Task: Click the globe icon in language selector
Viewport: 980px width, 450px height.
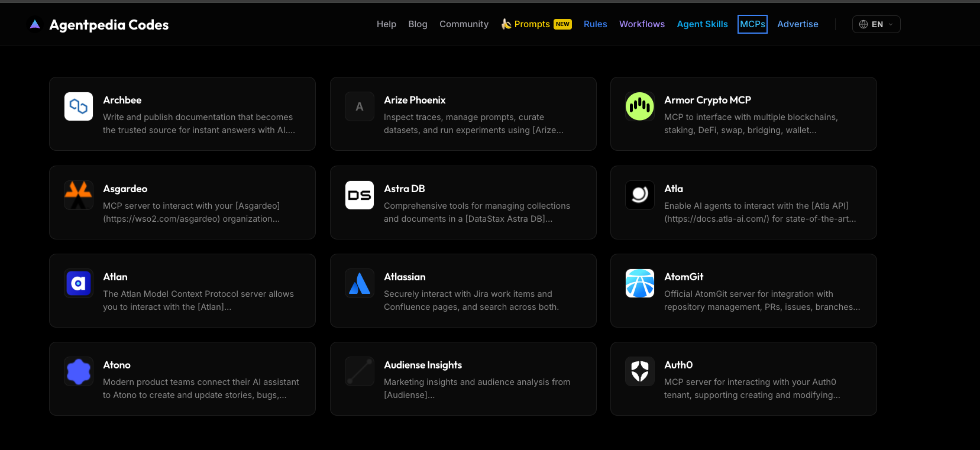Action: [863, 24]
